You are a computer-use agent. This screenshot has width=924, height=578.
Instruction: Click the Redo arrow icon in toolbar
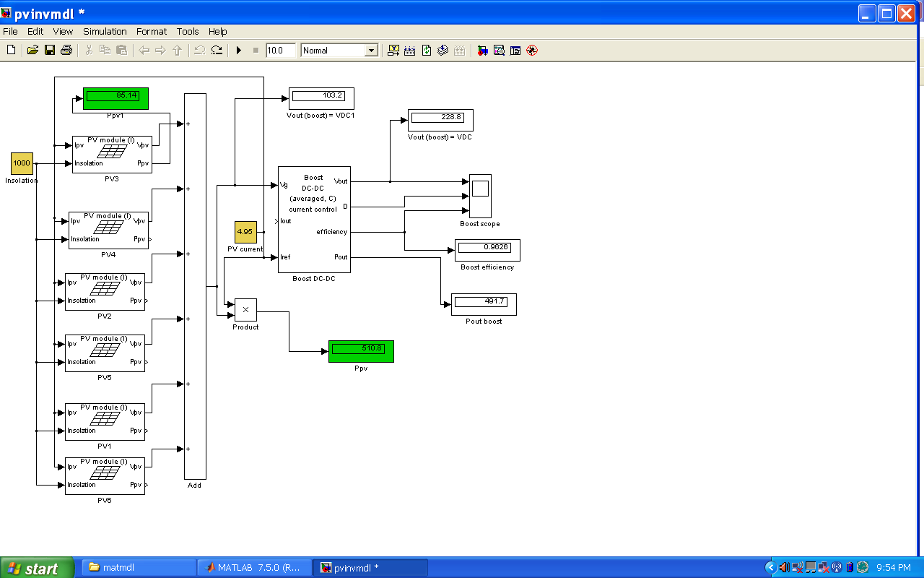pos(217,51)
